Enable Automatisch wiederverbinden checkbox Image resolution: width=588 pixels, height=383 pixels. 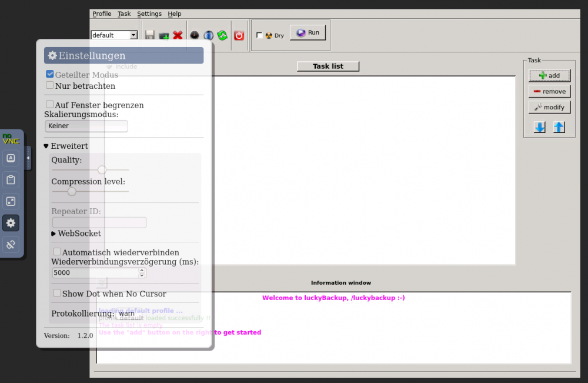(x=56, y=251)
